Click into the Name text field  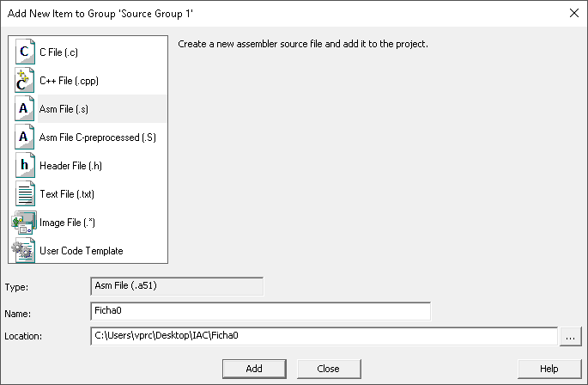(260, 310)
